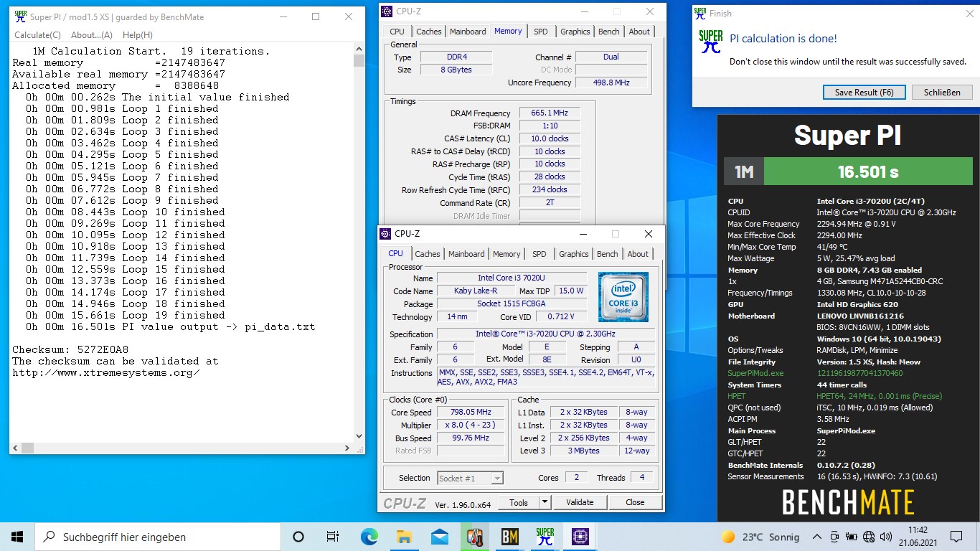The height and width of the screenshot is (551, 980).
Task: Select Mainboard tab in back CPU-Z window
Action: click(468, 32)
